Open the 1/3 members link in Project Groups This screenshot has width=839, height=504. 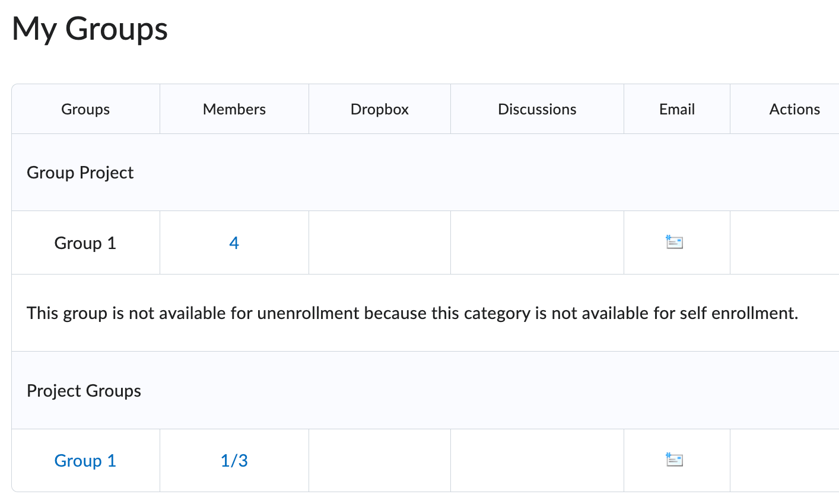pos(234,461)
